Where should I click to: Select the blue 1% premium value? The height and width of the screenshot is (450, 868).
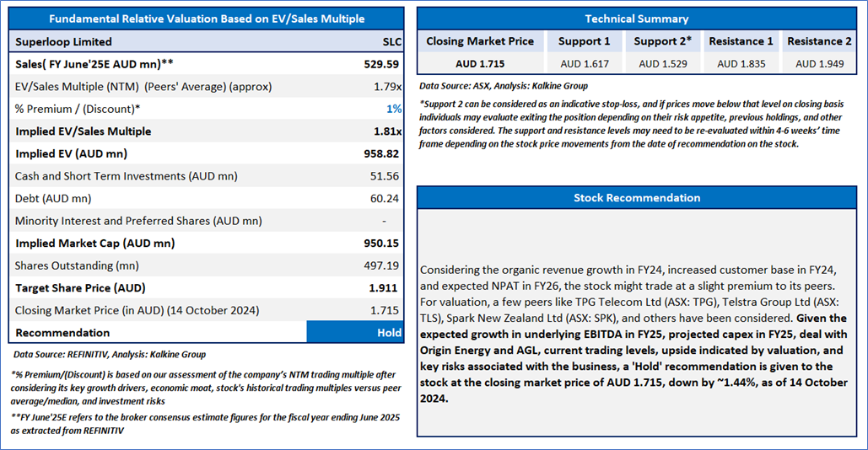(x=394, y=109)
